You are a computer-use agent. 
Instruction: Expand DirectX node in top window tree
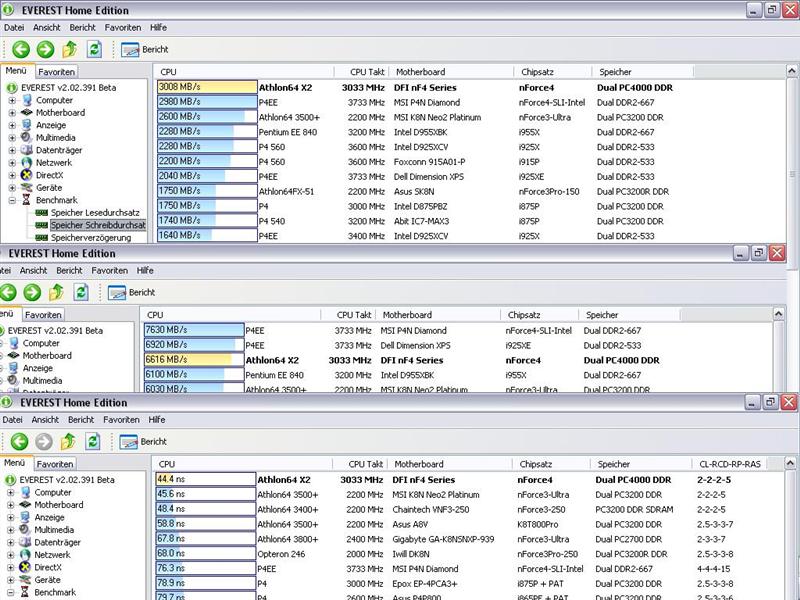pyautogui.click(x=12, y=176)
